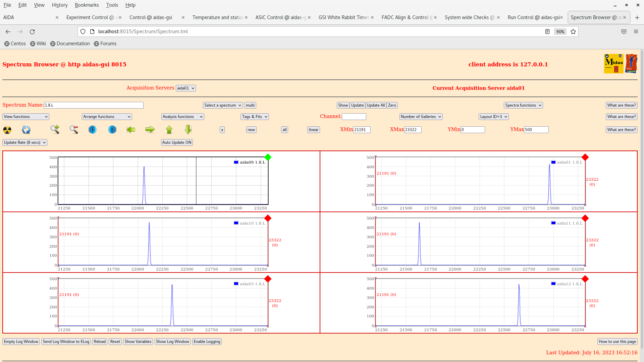Image resolution: width=644 pixels, height=362 pixels.
Task: Click the zoom out magnifier icon
Action: (x=74, y=129)
